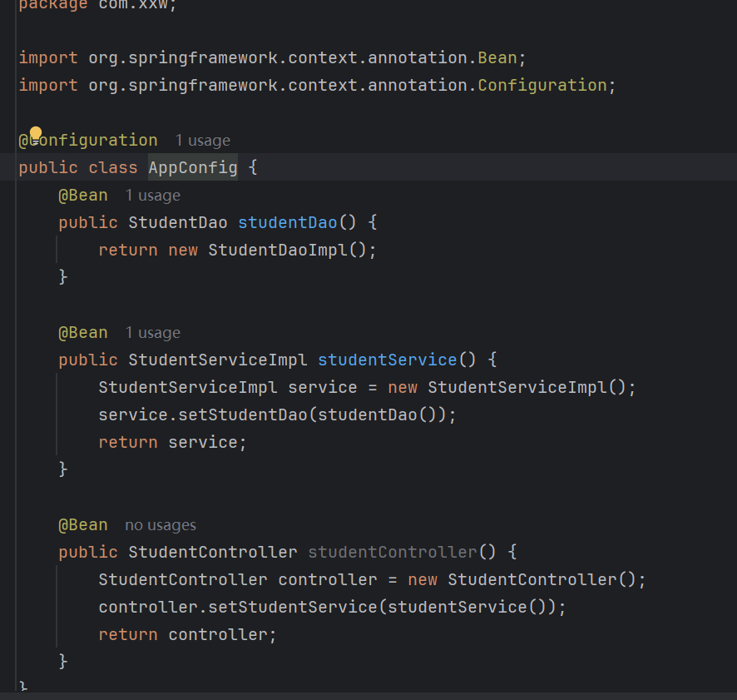This screenshot has height=700, width=737.
Task: Click StudentDaoImpl in the return statement
Action: pyautogui.click(x=278, y=250)
